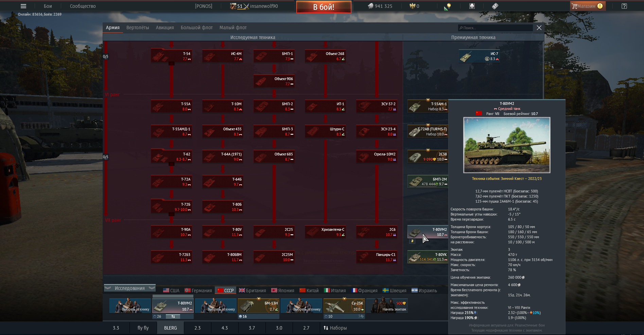Switch to the Большой флот tab

point(197,28)
